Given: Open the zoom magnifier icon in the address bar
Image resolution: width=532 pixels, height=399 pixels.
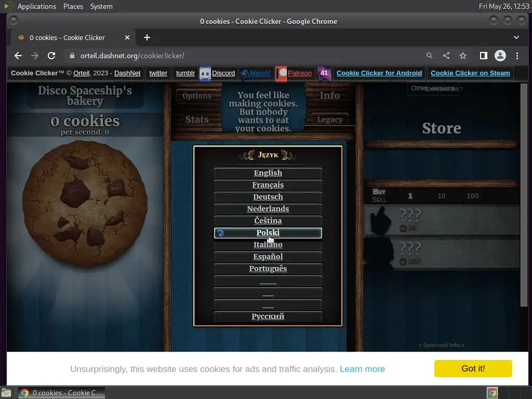Looking at the screenshot, I should pos(429,56).
